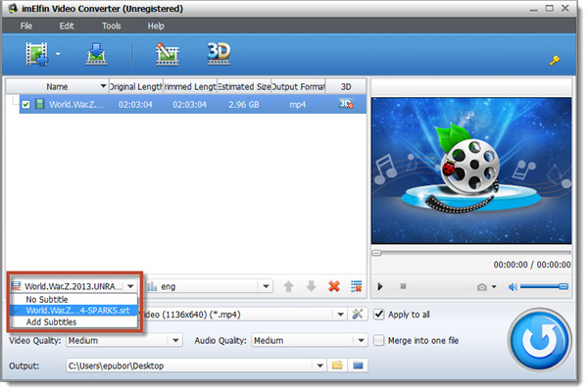
Task: Click the 3D conversion toolbar icon
Action: (219, 54)
